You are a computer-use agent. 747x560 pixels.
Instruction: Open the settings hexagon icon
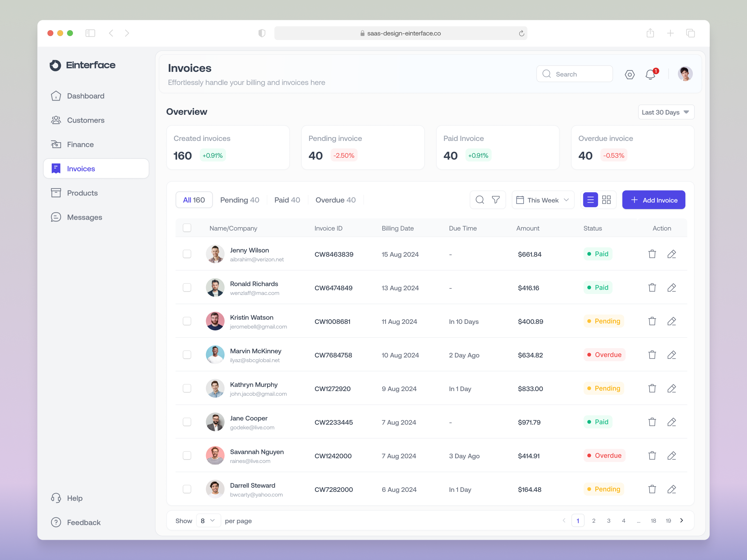click(629, 74)
